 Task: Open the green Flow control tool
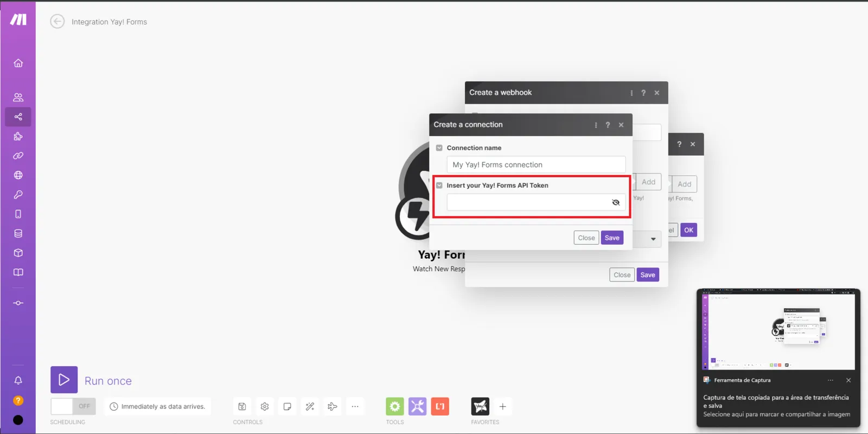tap(395, 406)
